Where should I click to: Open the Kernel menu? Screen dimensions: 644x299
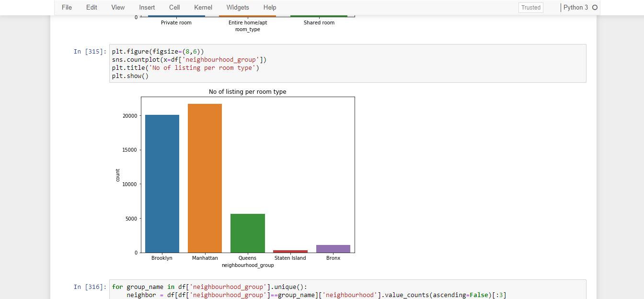(203, 7)
